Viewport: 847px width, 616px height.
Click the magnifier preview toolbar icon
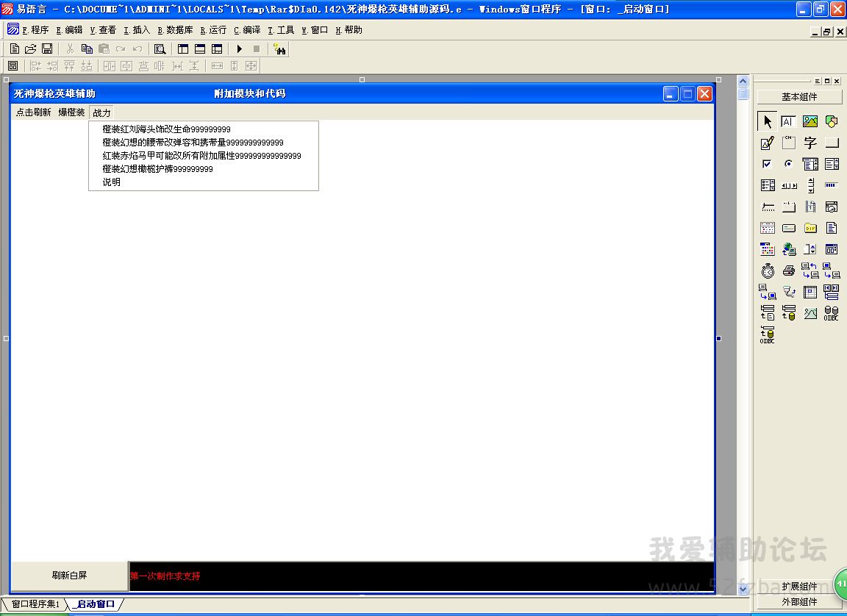point(160,49)
